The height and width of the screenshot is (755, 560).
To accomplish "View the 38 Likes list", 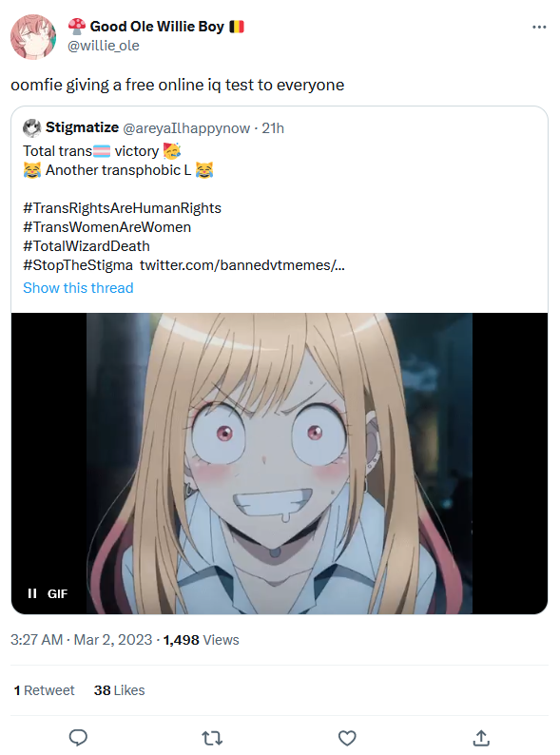I will click(120, 690).
